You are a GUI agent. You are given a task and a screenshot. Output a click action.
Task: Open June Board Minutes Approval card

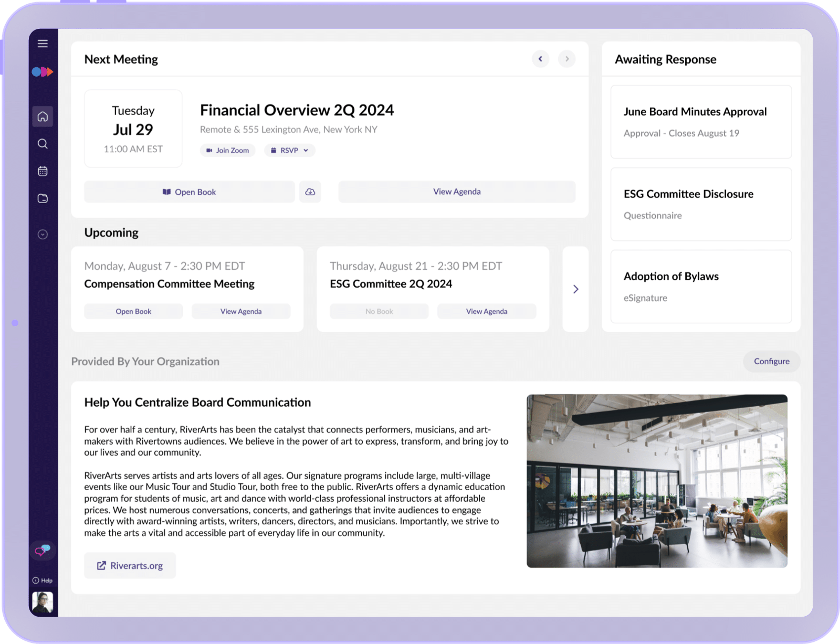(x=701, y=122)
